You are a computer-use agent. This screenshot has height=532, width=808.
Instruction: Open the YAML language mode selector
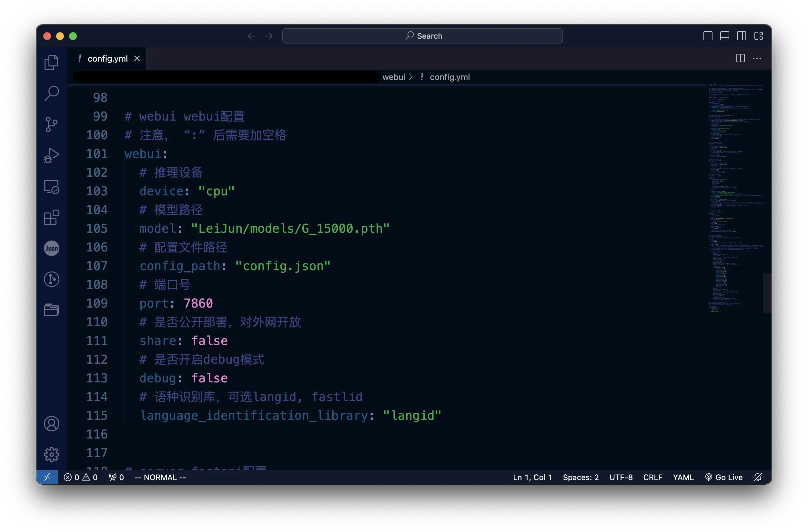(x=683, y=478)
